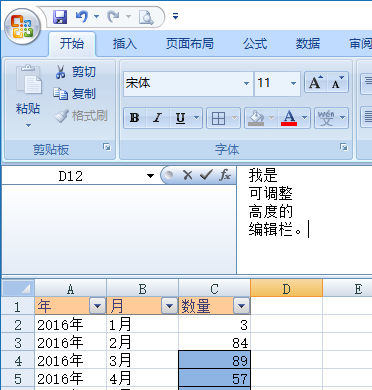Screen dimensions: 372x390
Task: Select the cell with value 57
Action: [x=214, y=378]
